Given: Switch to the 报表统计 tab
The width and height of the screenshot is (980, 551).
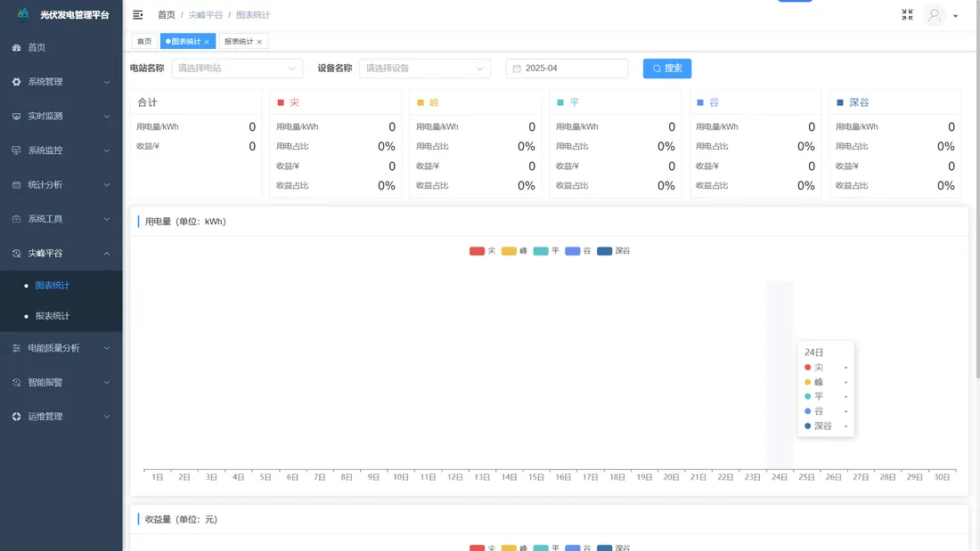Looking at the screenshot, I should pos(243,41).
